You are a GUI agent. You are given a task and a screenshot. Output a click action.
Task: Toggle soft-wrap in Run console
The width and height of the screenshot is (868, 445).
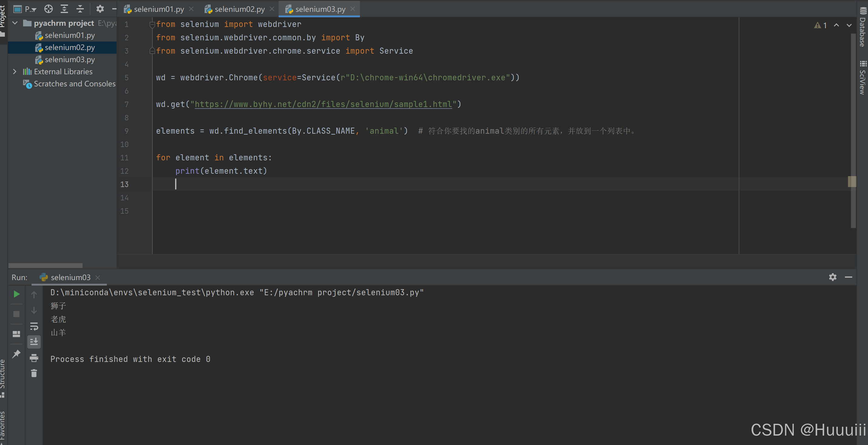point(34,326)
